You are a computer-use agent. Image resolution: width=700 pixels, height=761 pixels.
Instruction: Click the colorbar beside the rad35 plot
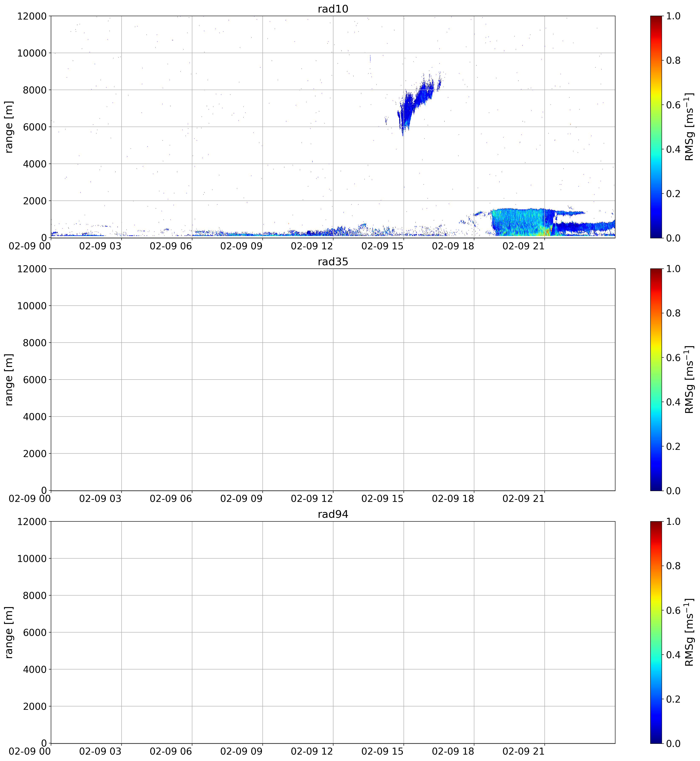pyautogui.click(x=656, y=380)
